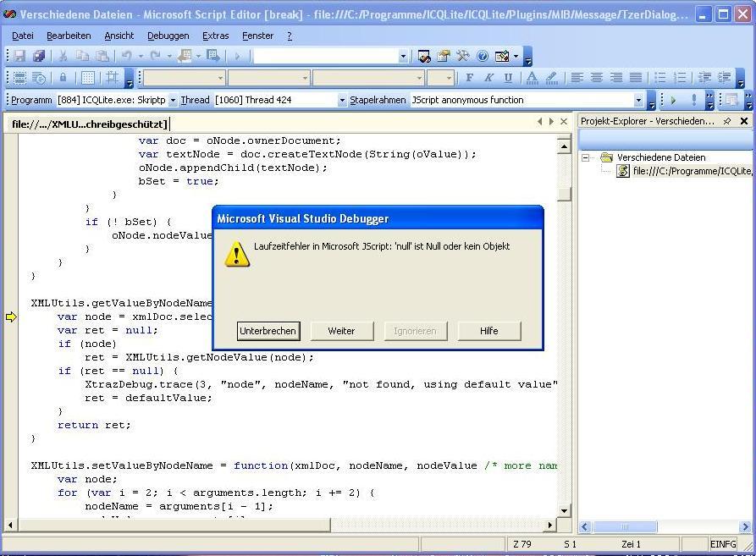Click the Toolbox hammer-and-wrench icon

(x=463, y=57)
